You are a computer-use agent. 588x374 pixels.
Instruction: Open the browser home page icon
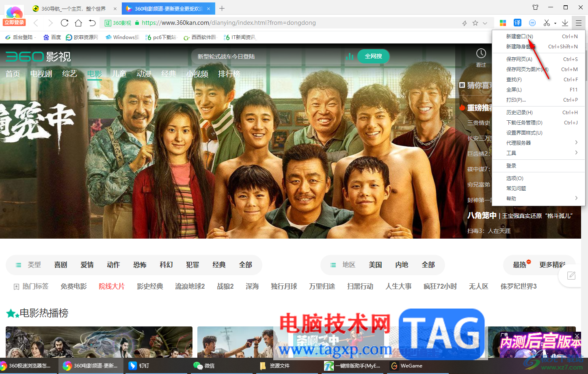pyautogui.click(x=78, y=23)
